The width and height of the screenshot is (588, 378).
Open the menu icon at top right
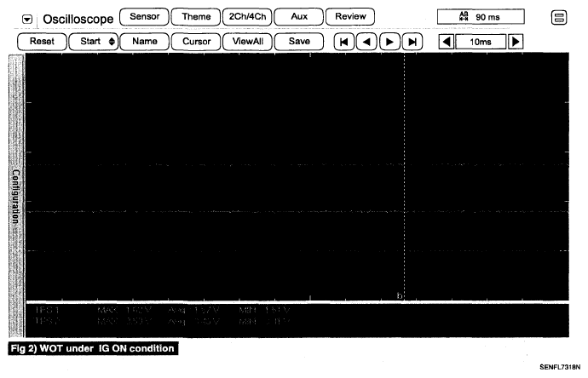(x=561, y=17)
